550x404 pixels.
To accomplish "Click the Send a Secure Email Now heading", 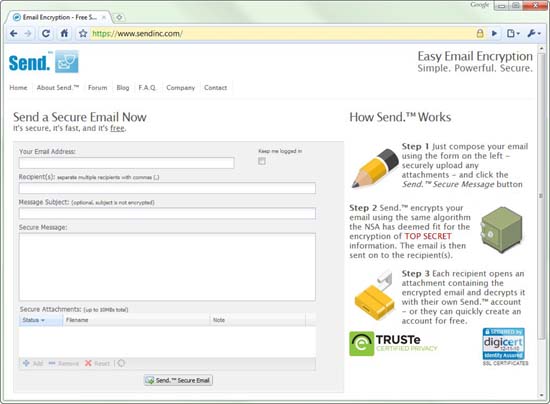I will tap(80, 117).
